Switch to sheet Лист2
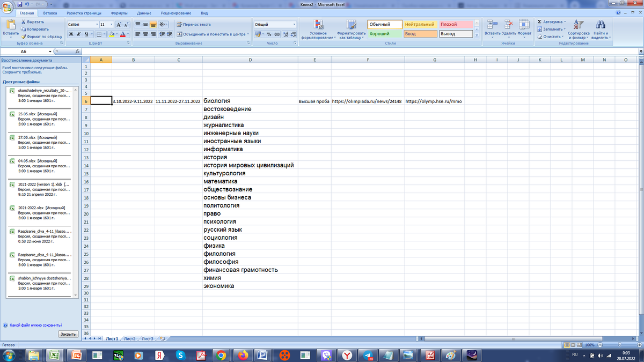 tap(129, 339)
